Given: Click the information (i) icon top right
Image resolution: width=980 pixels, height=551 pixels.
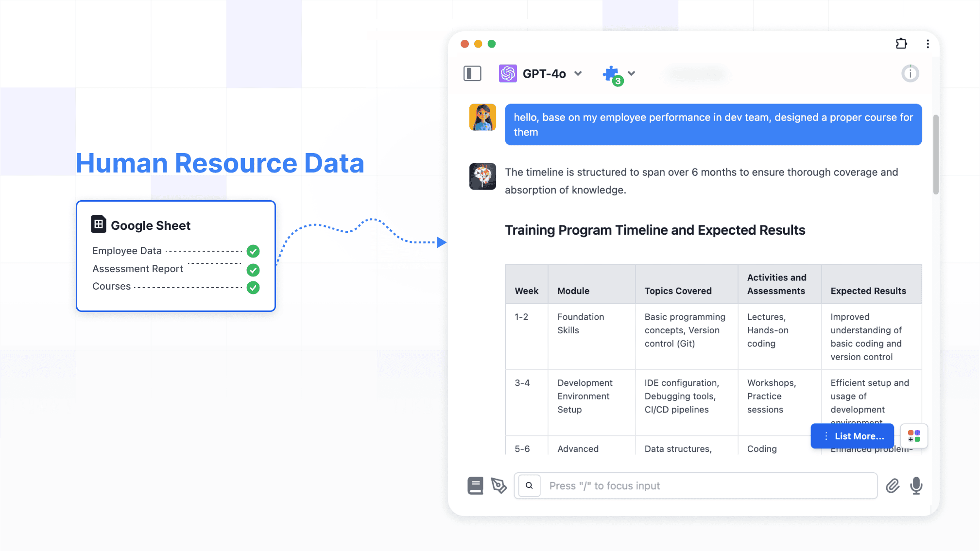Looking at the screenshot, I should point(910,73).
